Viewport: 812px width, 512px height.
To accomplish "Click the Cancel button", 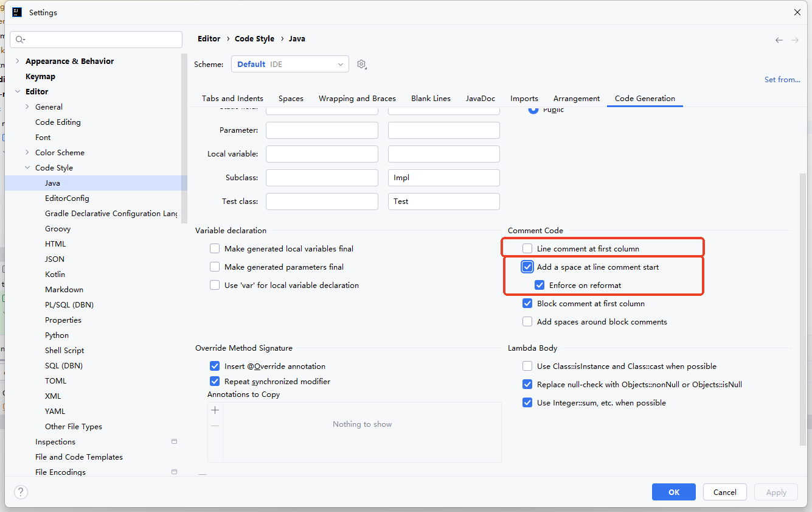I will [725, 492].
